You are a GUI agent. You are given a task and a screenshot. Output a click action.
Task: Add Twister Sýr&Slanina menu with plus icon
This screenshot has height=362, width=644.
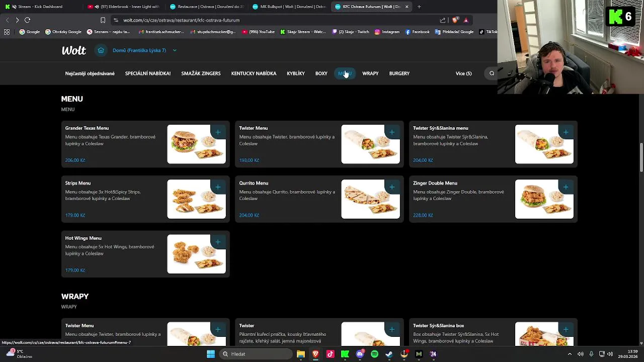click(x=566, y=132)
